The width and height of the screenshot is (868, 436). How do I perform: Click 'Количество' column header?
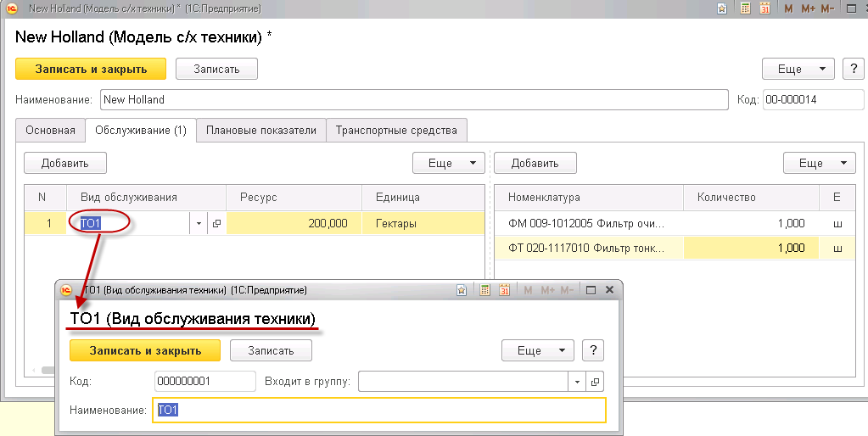point(751,198)
